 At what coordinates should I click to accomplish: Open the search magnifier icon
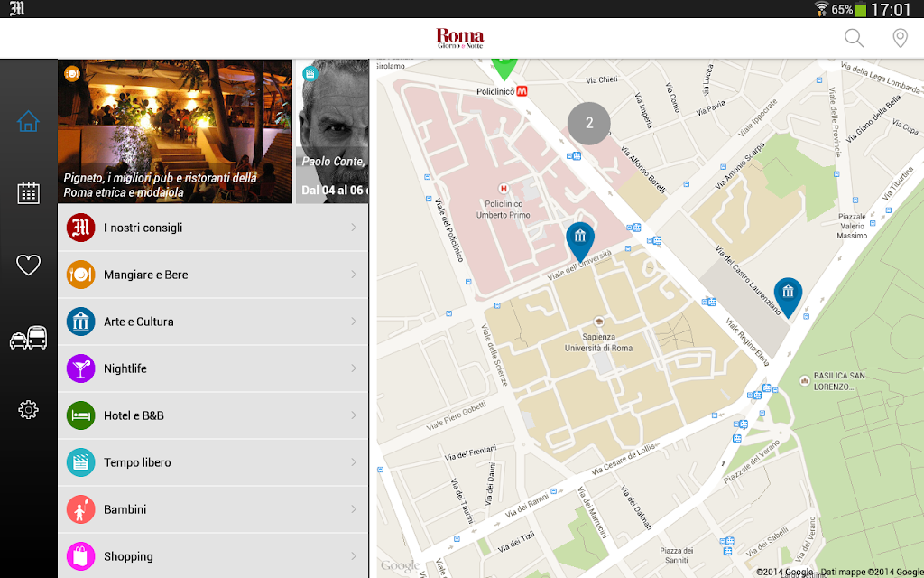coord(854,38)
